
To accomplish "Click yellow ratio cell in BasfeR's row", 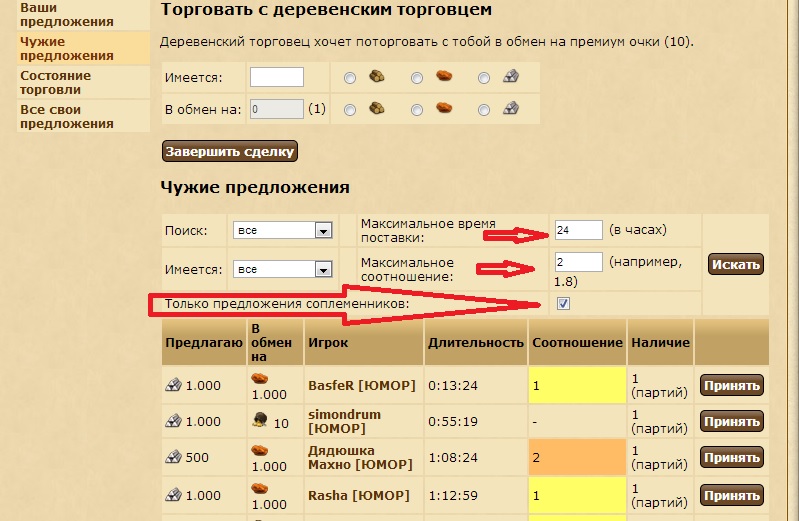I will (577, 385).
